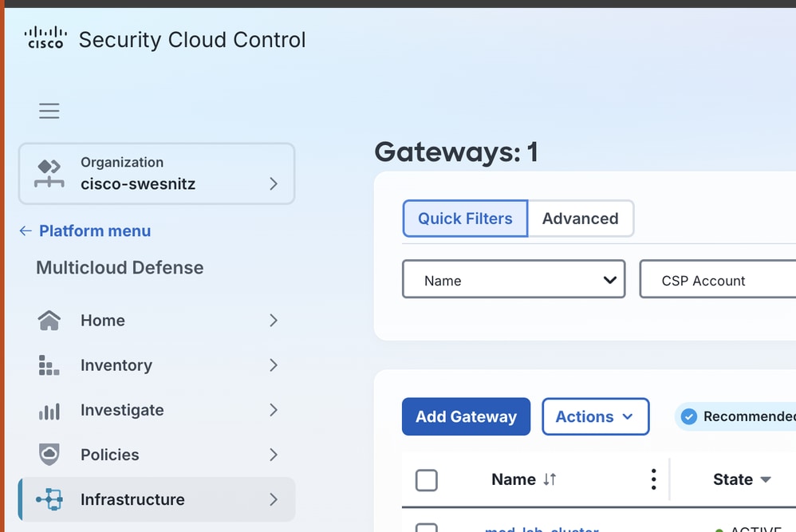796x532 pixels.
Task: Open Name column three-dot menu
Action: tap(653, 479)
